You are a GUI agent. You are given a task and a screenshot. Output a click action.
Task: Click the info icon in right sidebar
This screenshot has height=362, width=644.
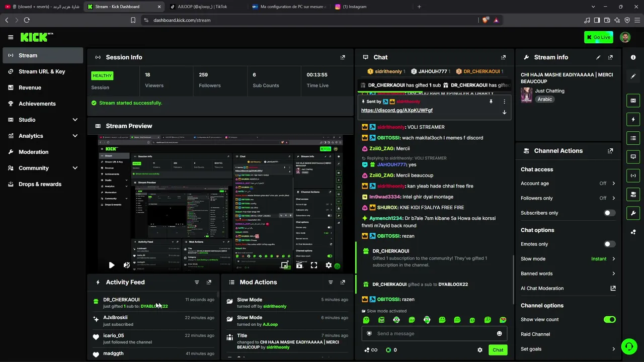[x=633, y=57]
